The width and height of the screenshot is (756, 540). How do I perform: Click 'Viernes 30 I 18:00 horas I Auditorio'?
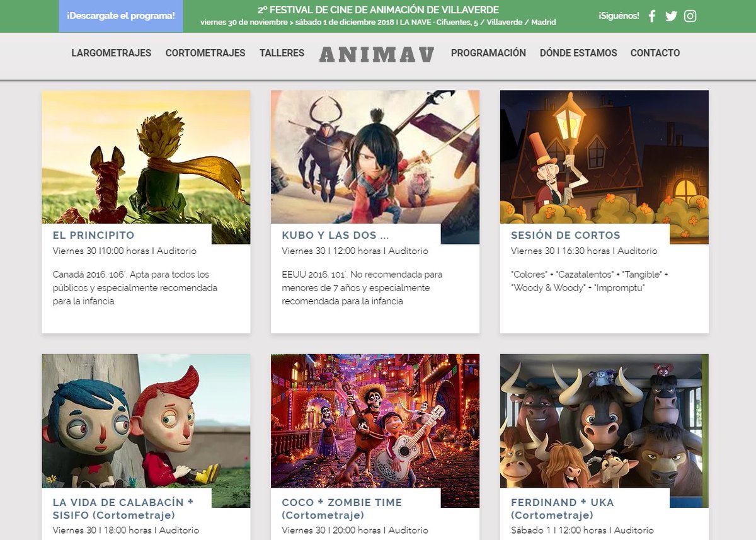[x=126, y=531]
